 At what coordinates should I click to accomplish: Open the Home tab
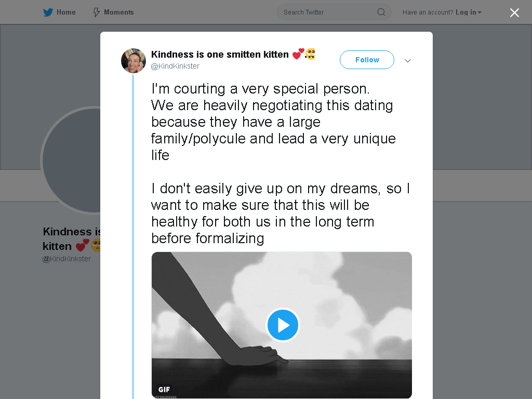pos(59,12)
